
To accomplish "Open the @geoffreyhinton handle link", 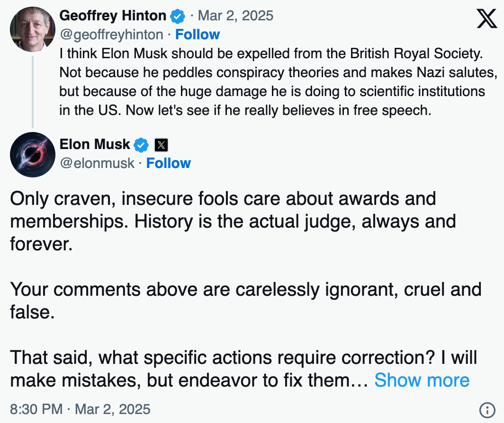I will pyautogui.click(x=111, y=35).
